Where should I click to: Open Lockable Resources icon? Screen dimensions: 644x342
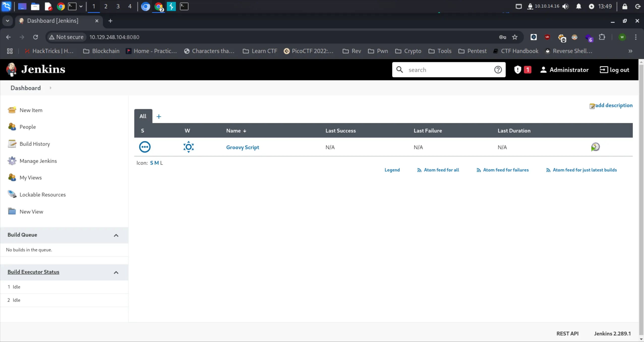[x=12, y=194]
